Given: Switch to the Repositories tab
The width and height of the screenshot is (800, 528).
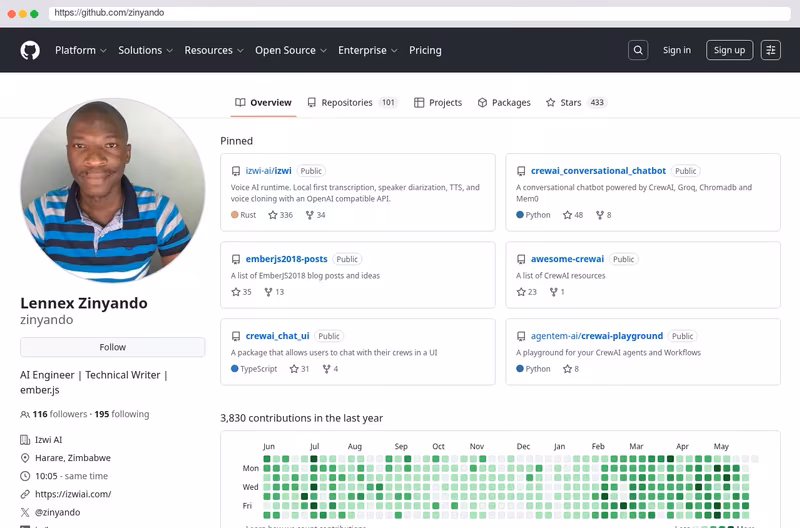Looking at the screenshot, I should point(352,103).
